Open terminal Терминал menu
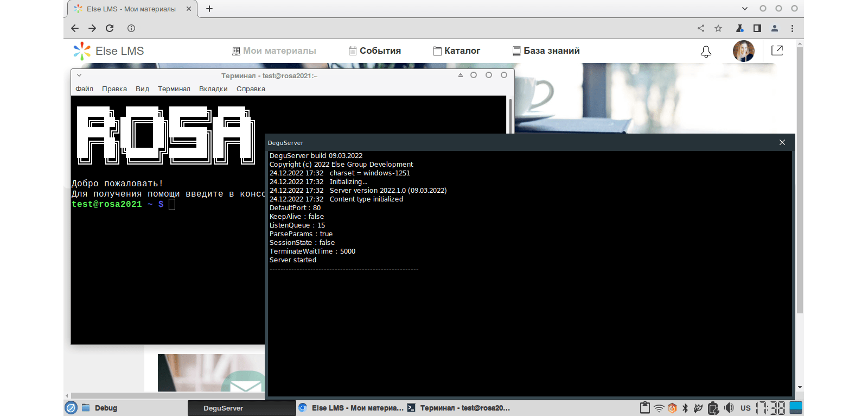 [x=174, y=89]
